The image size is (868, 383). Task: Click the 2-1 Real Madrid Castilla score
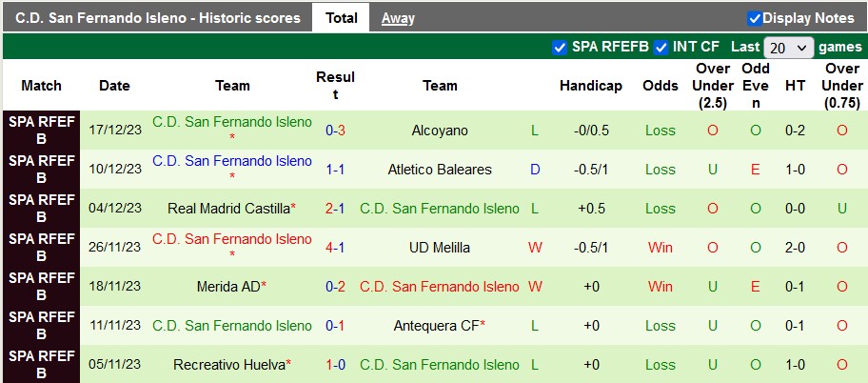pyautogui.click(x=335, y=209)
